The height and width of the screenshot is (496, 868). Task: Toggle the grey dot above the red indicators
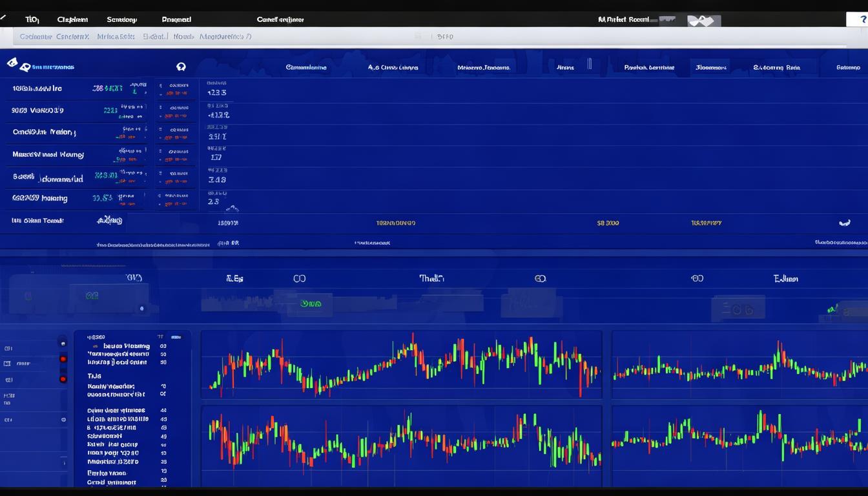click(x=63, y=343)
